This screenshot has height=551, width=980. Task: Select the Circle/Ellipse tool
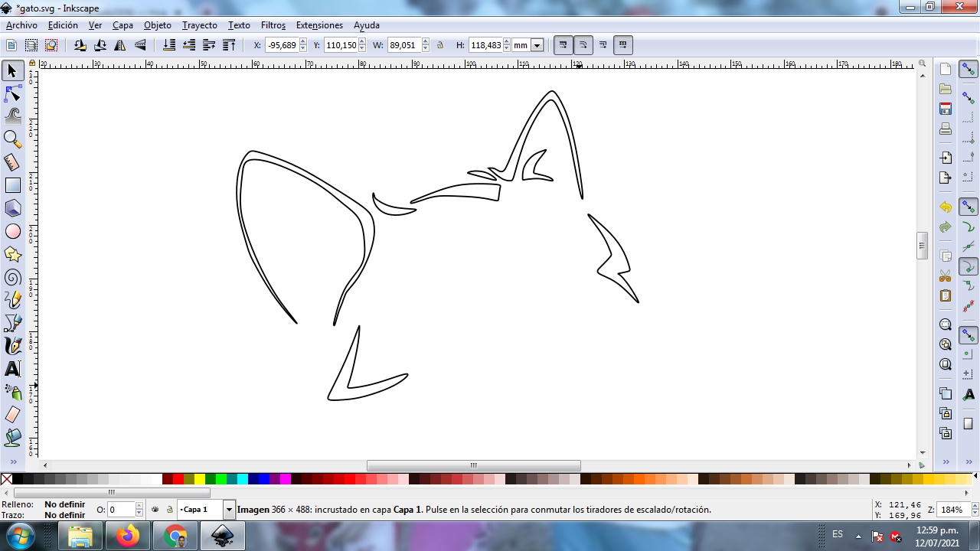coord(12,231)
